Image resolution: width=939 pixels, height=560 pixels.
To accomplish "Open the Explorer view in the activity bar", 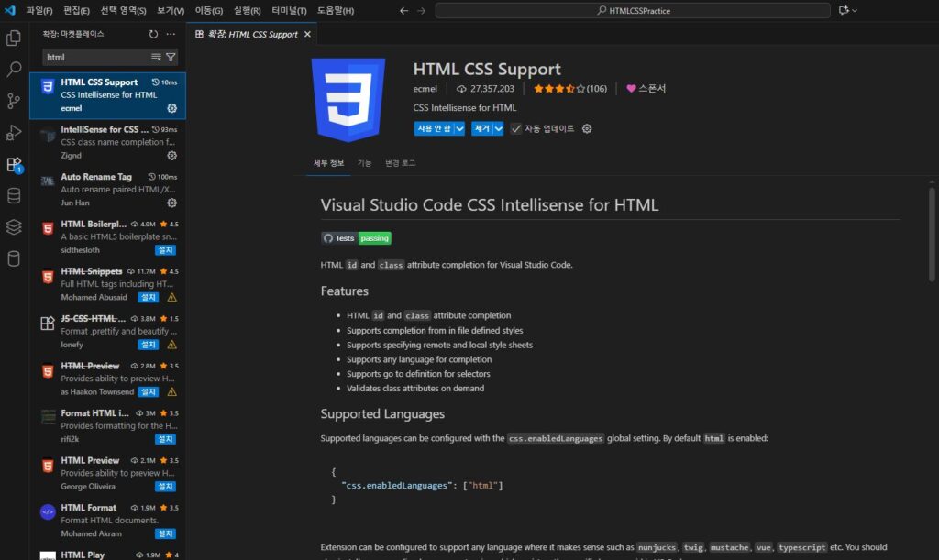I will click(13, 37).
